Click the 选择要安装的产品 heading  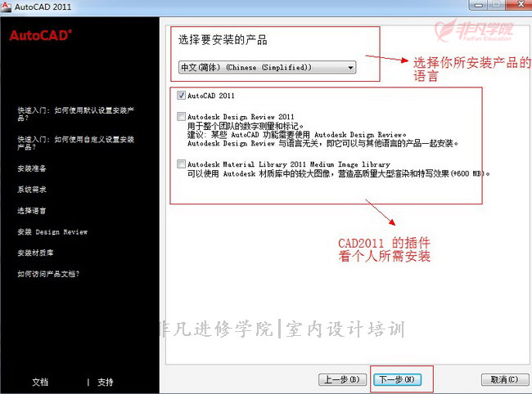223,40
